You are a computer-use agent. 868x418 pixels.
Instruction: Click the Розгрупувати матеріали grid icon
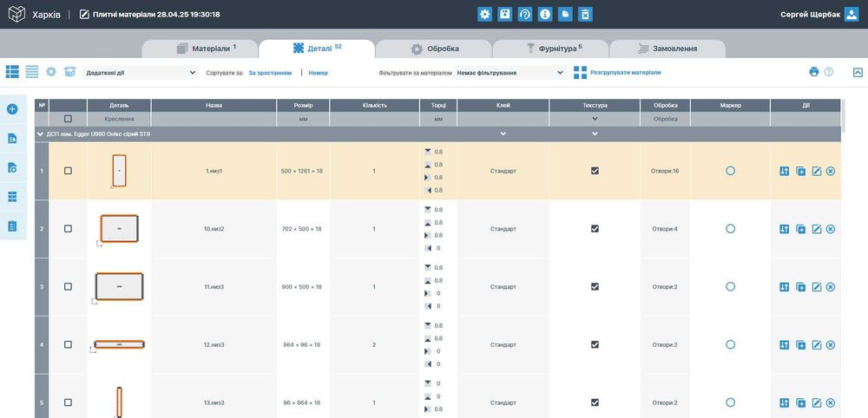[x=580, y=73]
